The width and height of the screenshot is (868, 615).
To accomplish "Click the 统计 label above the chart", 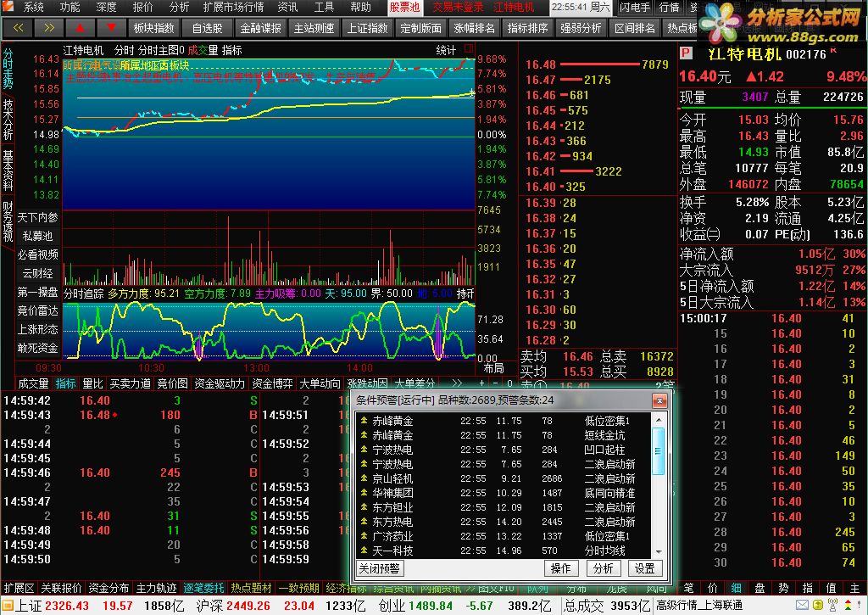I will 446,50.
